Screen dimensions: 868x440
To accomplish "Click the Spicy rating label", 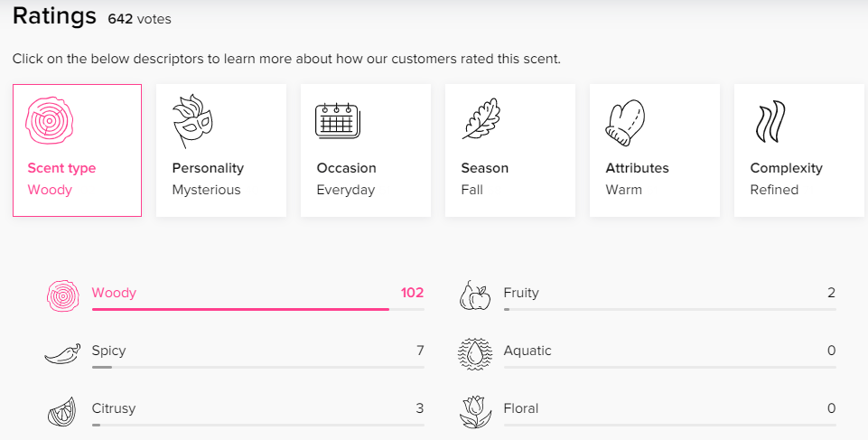I will click(109, 351).
